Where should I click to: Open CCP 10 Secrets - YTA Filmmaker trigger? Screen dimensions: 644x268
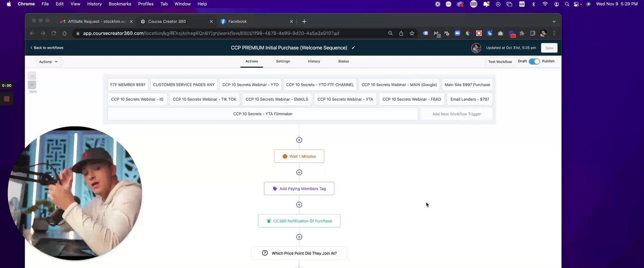click(x=263, y=114)
